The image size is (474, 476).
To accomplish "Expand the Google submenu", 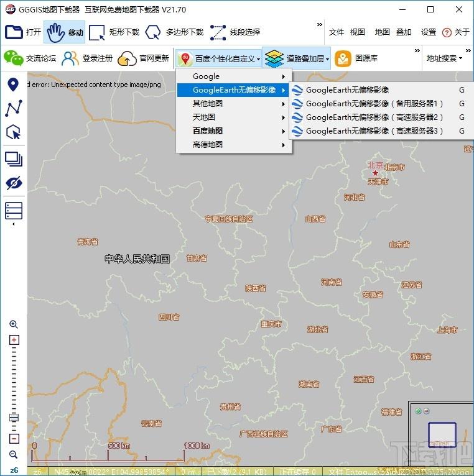I will 234,76.
